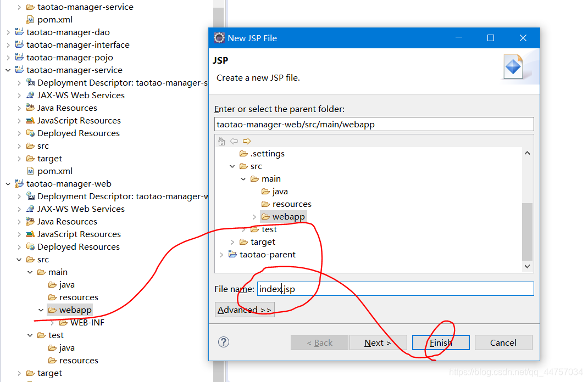Click the File name input field
This screenshot has height=382, width=588.
(x=395, y=289)
